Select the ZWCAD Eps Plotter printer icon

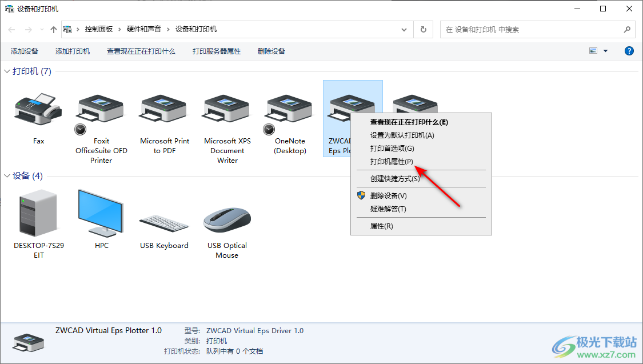pyautogui.click(x=340, y=107)
